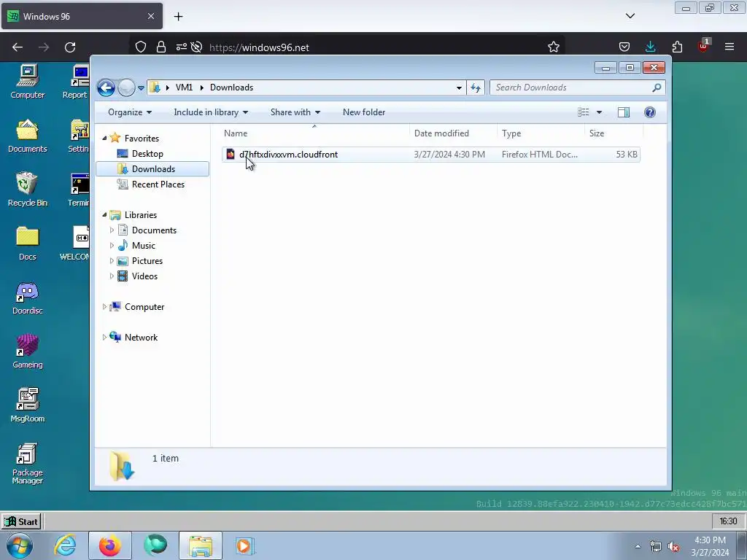
Task: Click the site lock icon in URL bar
Action: click(x=161, y=47)
